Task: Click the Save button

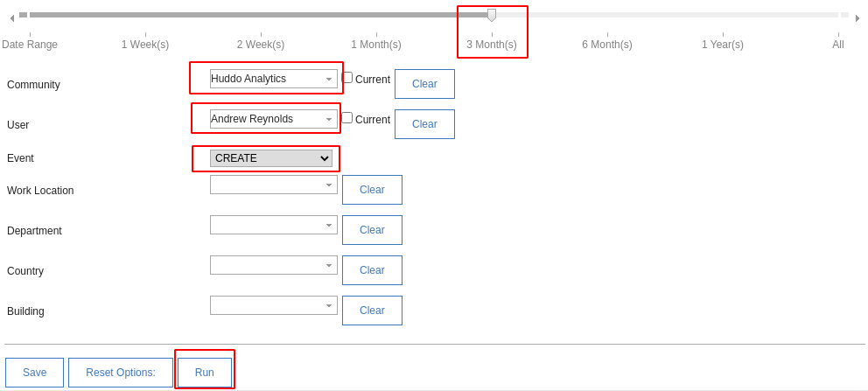Action: (x=34, y=373)
